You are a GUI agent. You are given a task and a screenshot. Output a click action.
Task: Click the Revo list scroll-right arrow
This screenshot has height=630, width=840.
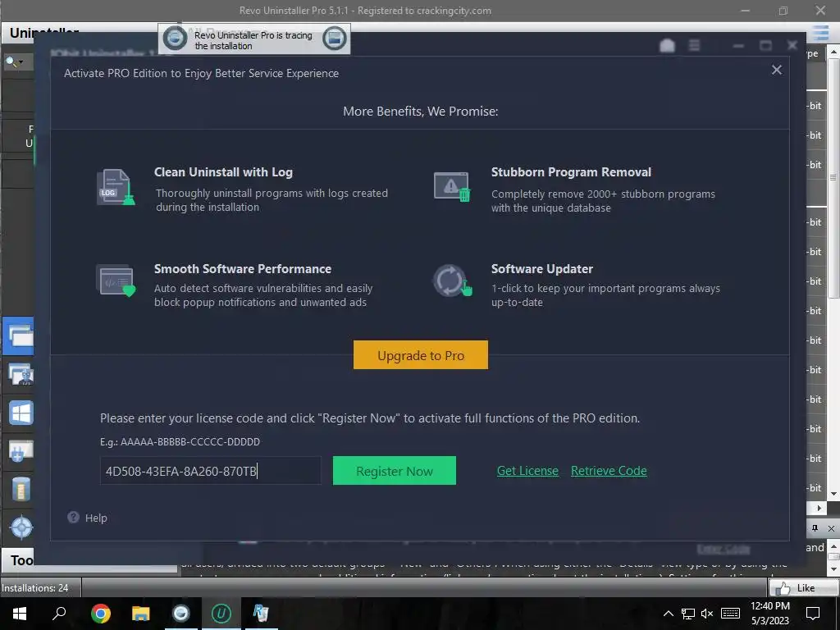pos(819,507)
